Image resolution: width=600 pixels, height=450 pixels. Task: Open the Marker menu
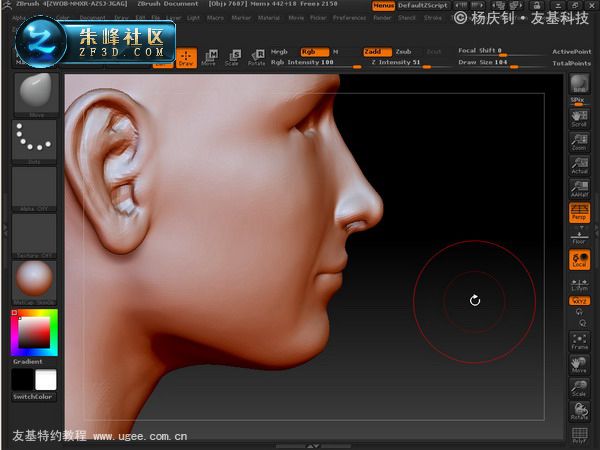tap(241, 18)
